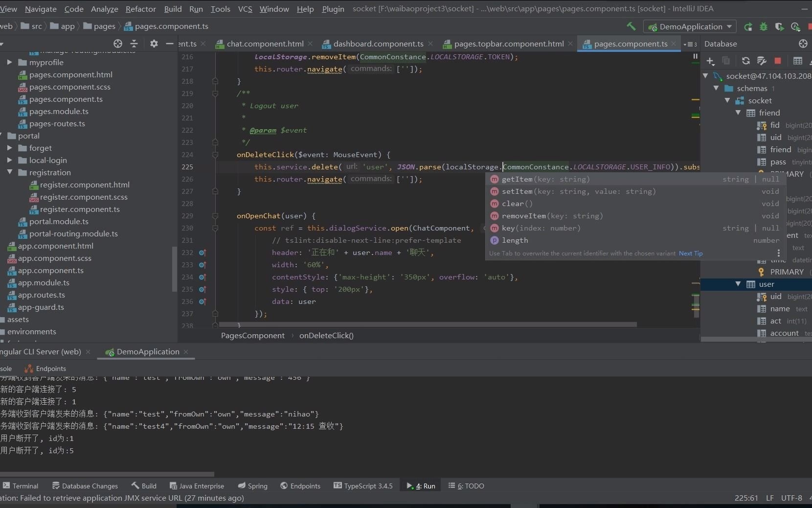Select pages.component.scss in project tree
The height and width of the screenshot is (508, 812).
pos(69,87)
